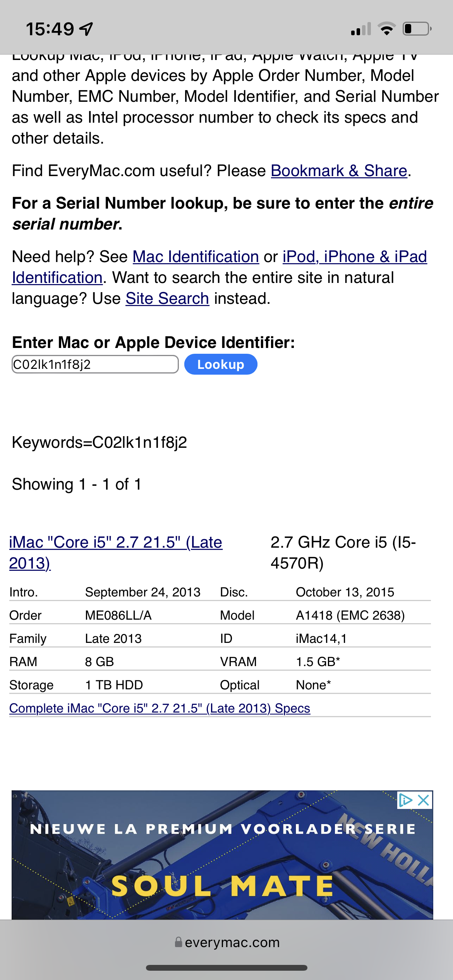Viewport: 453px width, 980px height.
Task: Tap the 15:49 clock in the status bar
Action: pos(50,29)
